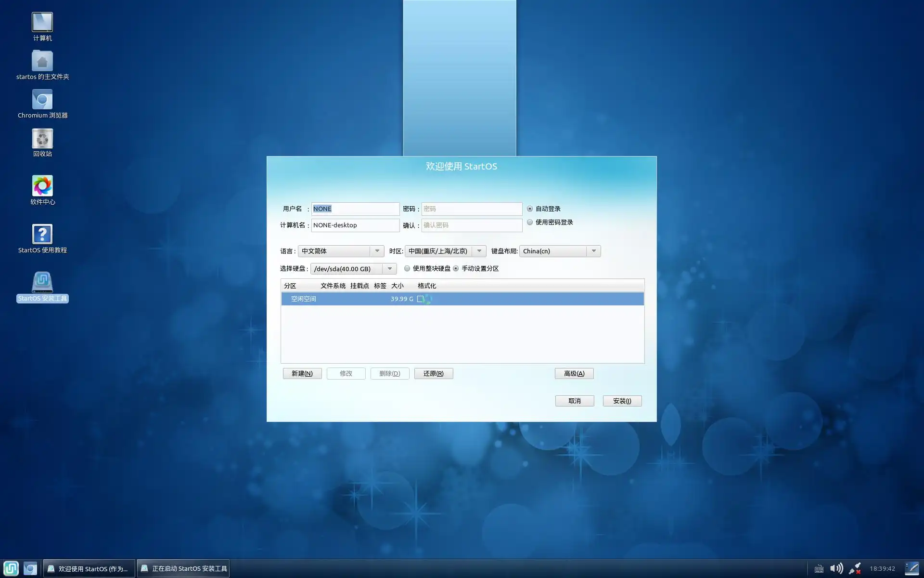Screen dimensions: 924x578
Task: Open the 回收站 trash icon
Action: (42, 139)
